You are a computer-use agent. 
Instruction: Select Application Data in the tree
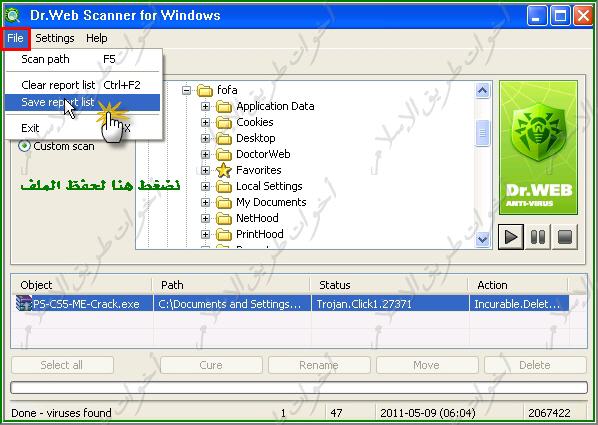(275, 106)
